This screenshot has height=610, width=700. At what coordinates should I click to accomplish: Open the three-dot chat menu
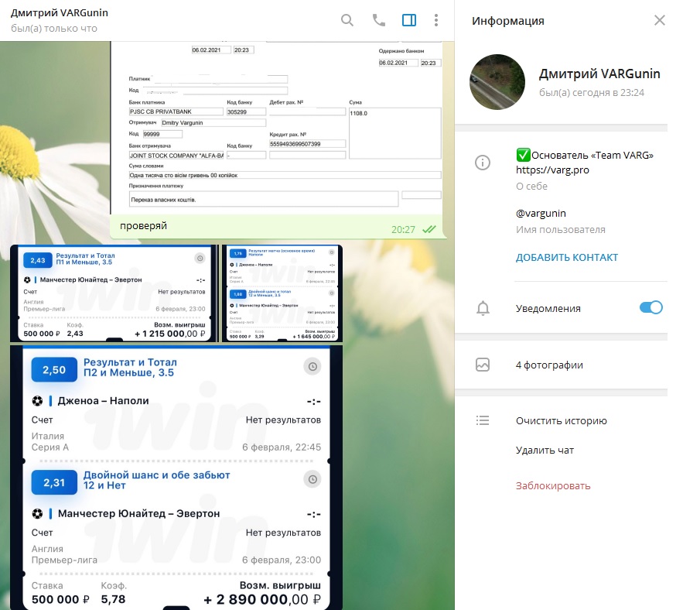tap(436, 20)
